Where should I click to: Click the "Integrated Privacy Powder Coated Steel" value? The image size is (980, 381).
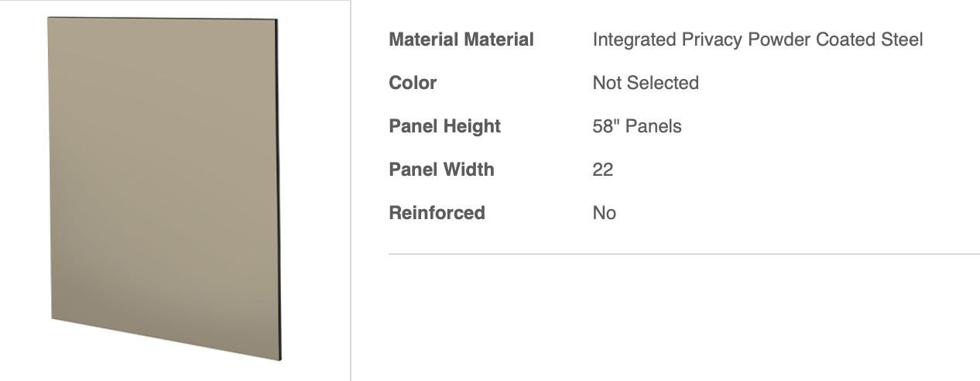coord(757,39)
